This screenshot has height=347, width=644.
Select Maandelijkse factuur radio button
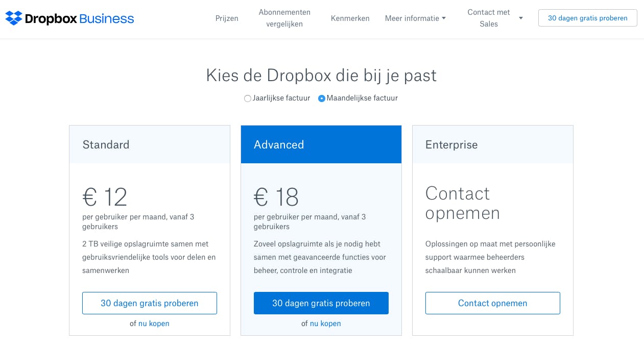[x=322, y=98]
